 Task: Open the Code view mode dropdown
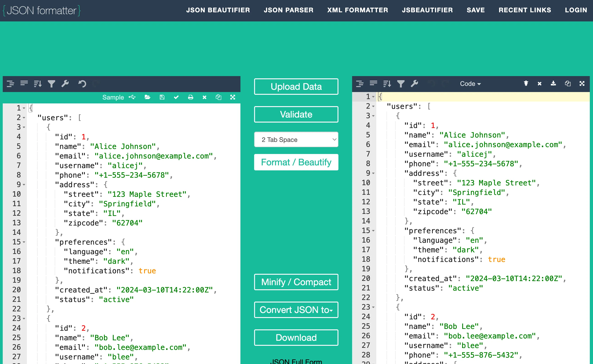pyautogui.click(x=470, y=84)
